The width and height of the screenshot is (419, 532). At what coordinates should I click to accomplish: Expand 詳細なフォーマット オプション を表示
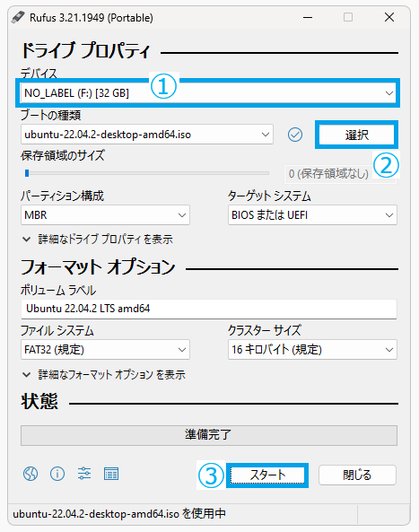coord(104,375)
